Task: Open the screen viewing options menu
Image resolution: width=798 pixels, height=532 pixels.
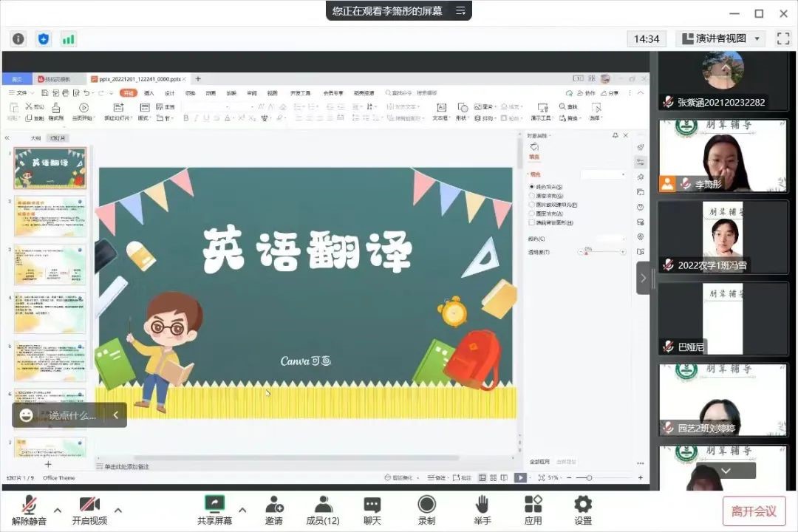Action: (x=460, y=10)
